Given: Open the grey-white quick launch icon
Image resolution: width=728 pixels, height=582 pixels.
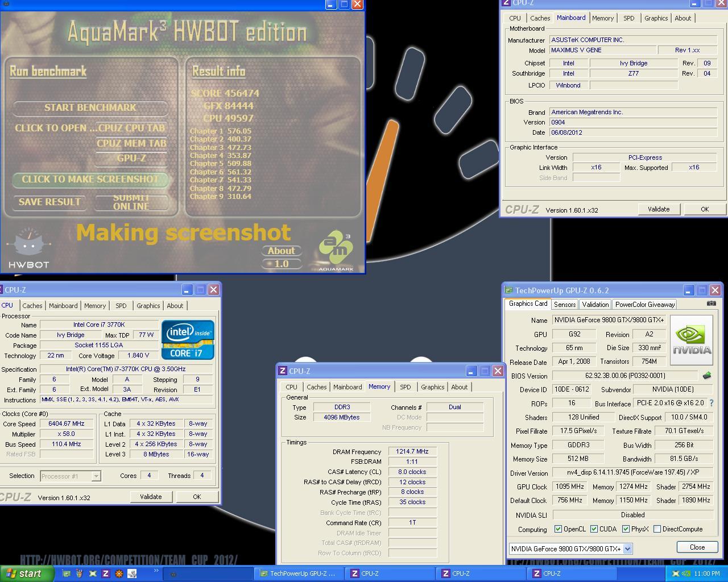Looking at the screenshot, I should 132,573.
